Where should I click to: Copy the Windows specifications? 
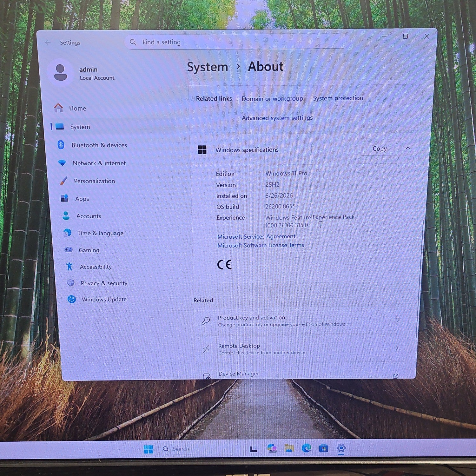[x=380, y=149]
